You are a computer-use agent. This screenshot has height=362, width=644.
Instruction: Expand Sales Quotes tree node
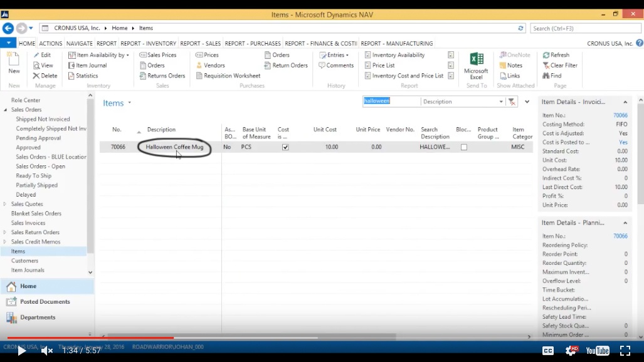[5, 204]
